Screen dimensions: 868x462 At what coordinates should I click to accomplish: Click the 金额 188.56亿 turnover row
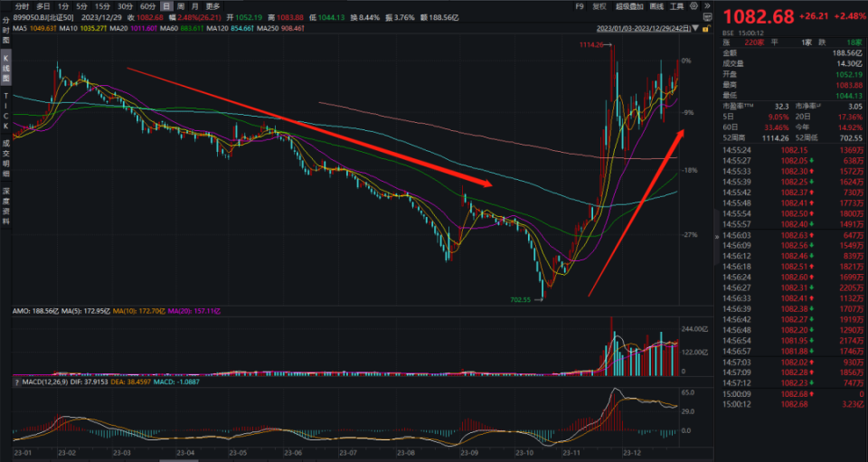[x=792, y=53]
